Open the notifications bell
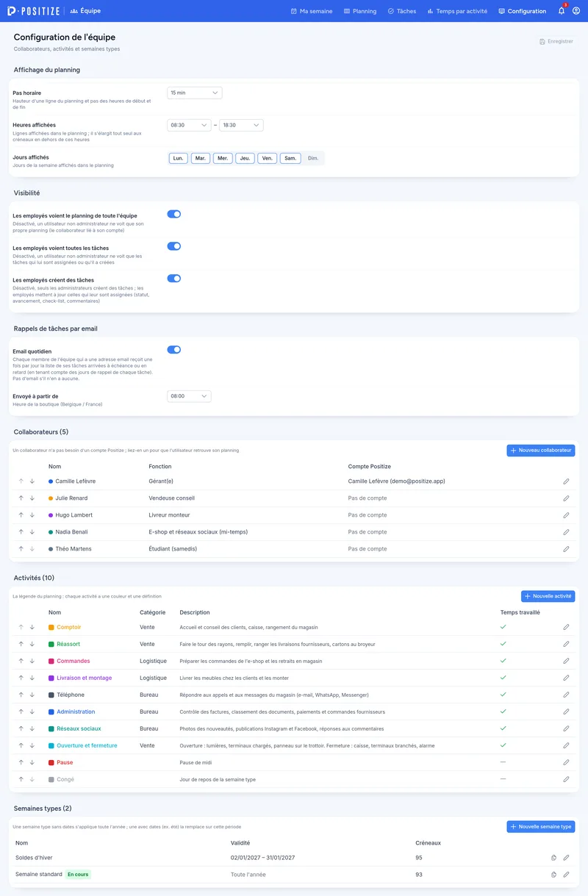The width and height of the screenshot is (588, 896). 562,11
